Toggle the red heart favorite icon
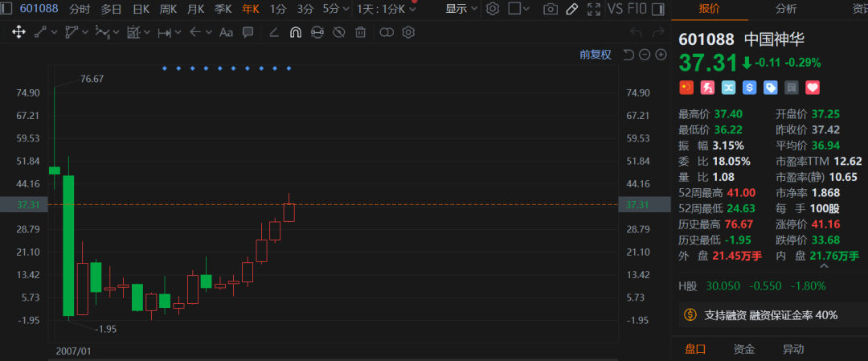This screenshot has width=868, height=361. [x=813, y=88]
